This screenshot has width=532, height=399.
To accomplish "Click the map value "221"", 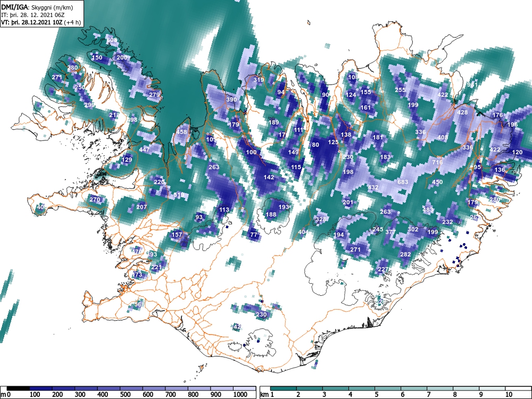I will tap(156, 267).
